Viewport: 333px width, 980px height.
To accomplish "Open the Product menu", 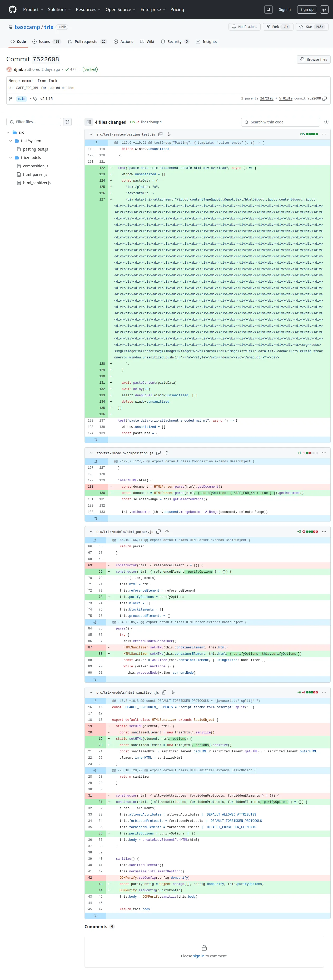I will pyautogui.click(x=33, y=9).
